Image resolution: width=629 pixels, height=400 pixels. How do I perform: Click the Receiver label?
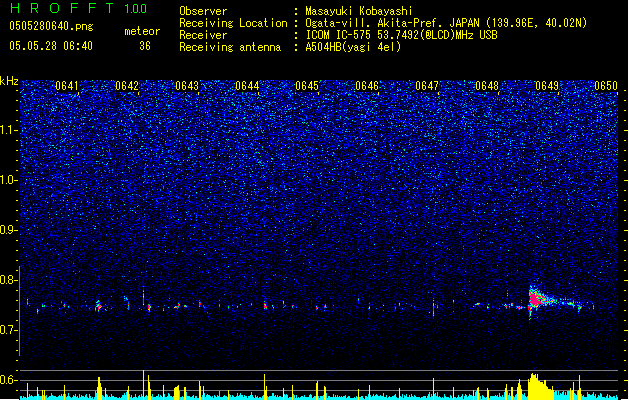tap(203, 35)
